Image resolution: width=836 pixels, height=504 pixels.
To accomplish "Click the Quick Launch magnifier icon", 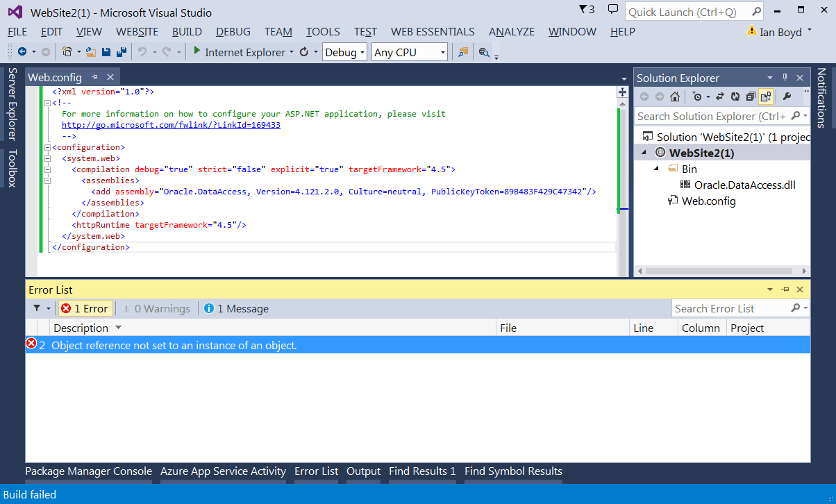I will tap(755, 12).
